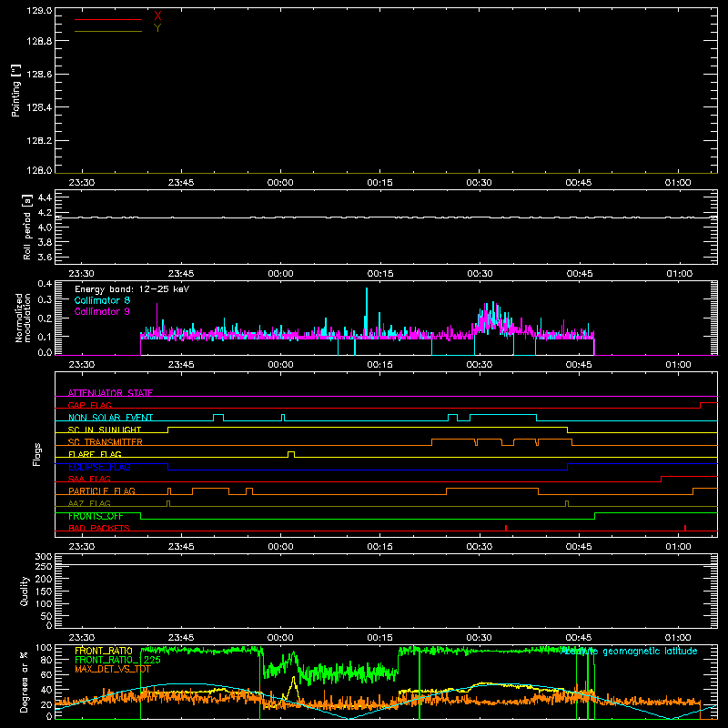Click the NON_SOLAR_EVENT flag label
Image resolution: width=728 pixels, height=728 pixels.
[x=110, y=418]
